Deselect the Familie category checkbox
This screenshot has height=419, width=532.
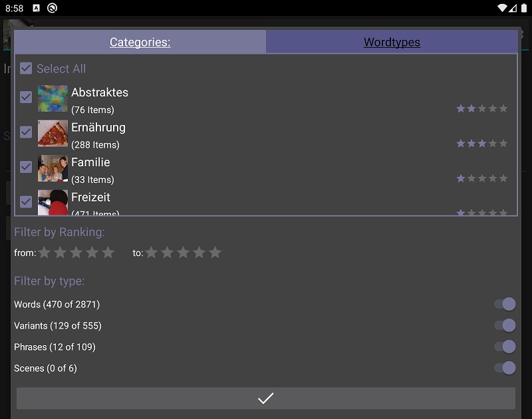26,167
